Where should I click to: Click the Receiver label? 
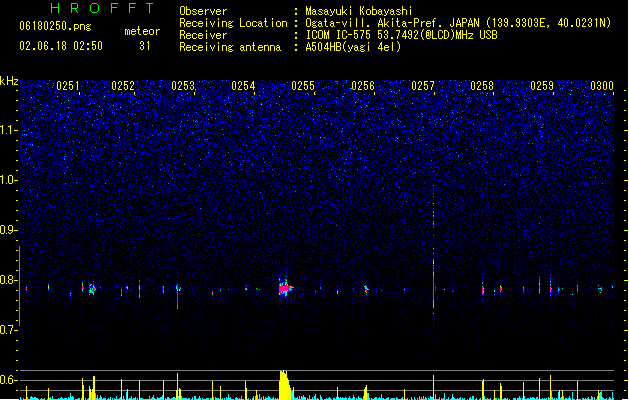click(203, 35)
